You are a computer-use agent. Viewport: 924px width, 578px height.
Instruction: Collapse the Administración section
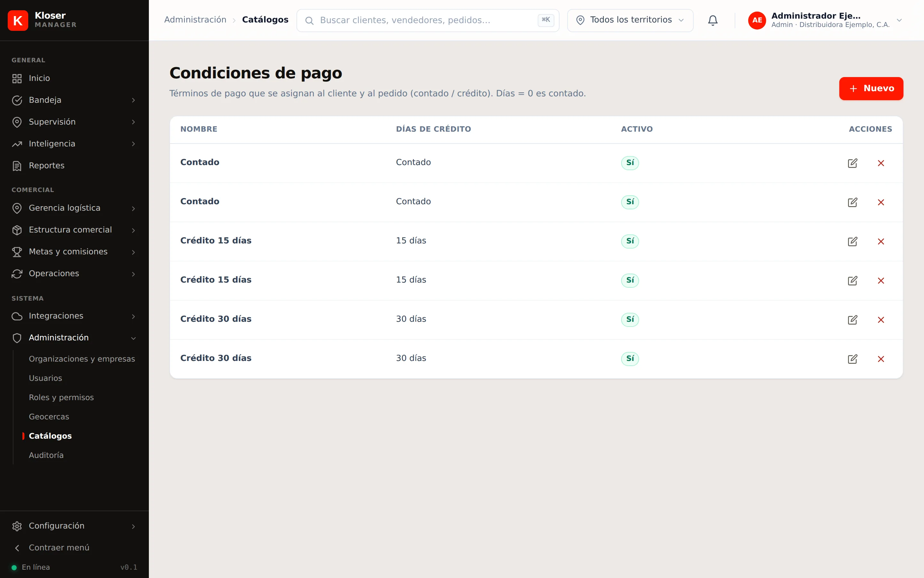pos(74,338)
